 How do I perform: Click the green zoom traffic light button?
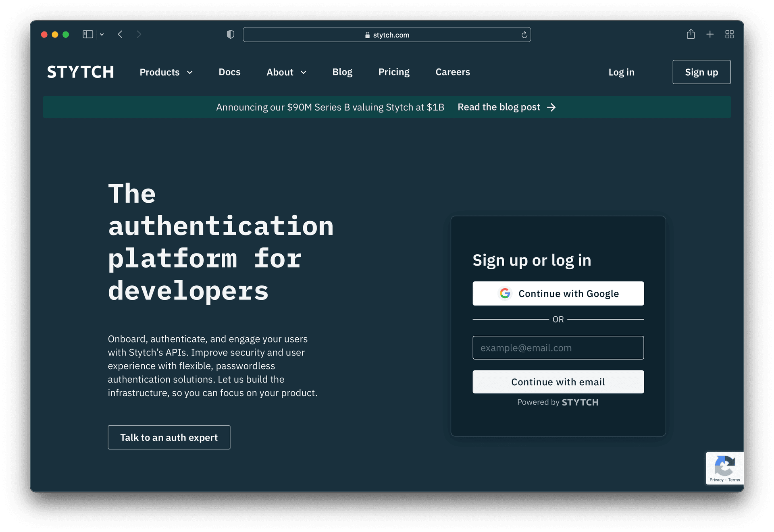point(66,34)
